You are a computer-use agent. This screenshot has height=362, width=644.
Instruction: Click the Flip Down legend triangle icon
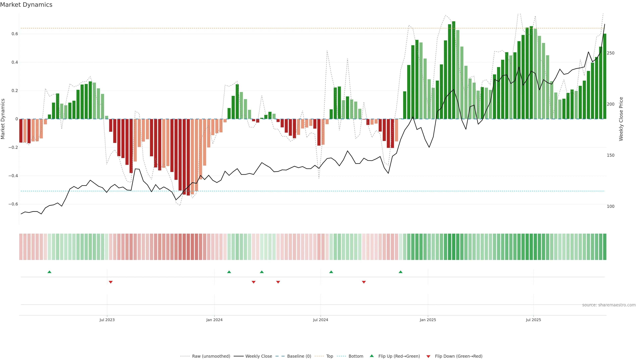(428, 356)
